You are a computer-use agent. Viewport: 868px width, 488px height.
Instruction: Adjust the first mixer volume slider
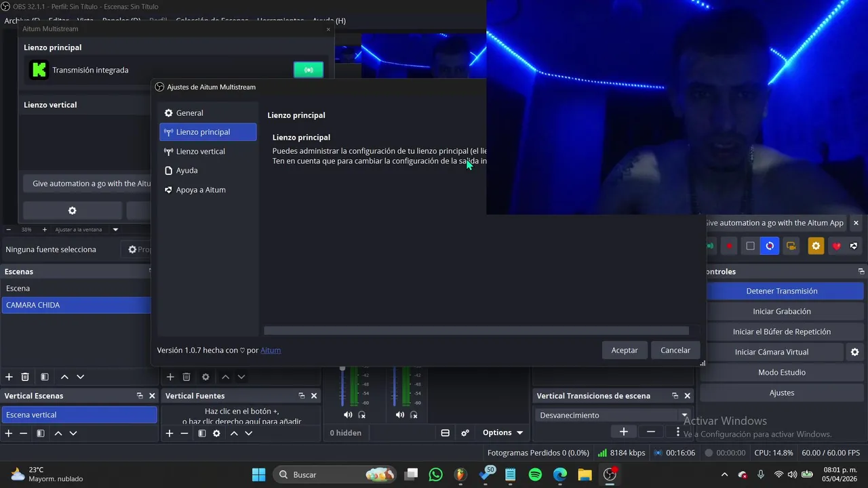342,386
